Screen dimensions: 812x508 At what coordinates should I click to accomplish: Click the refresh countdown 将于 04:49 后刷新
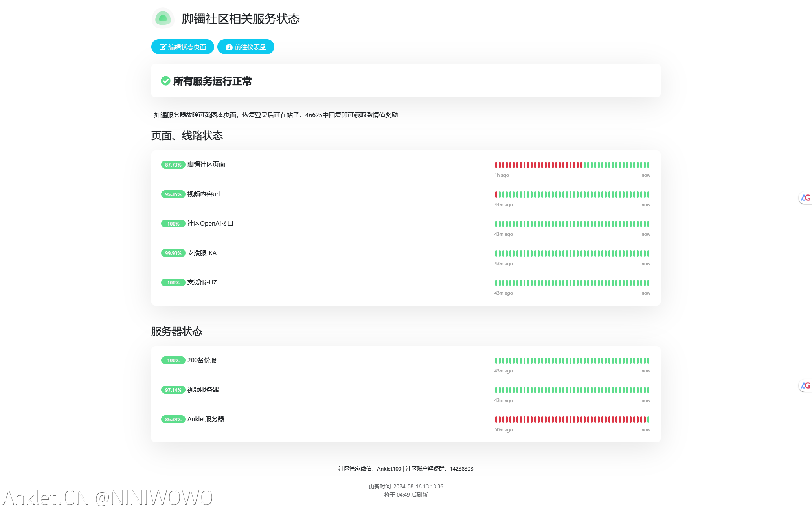coord(406,495)
